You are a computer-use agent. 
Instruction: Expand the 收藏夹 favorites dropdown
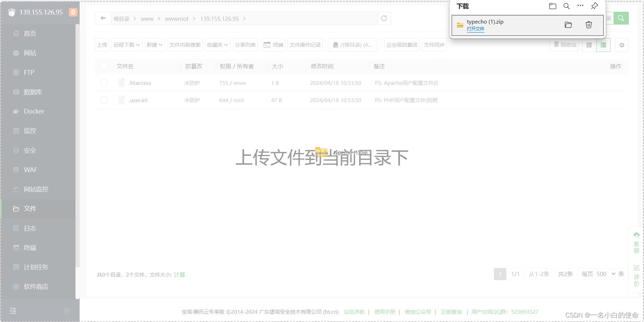point(218,45)
